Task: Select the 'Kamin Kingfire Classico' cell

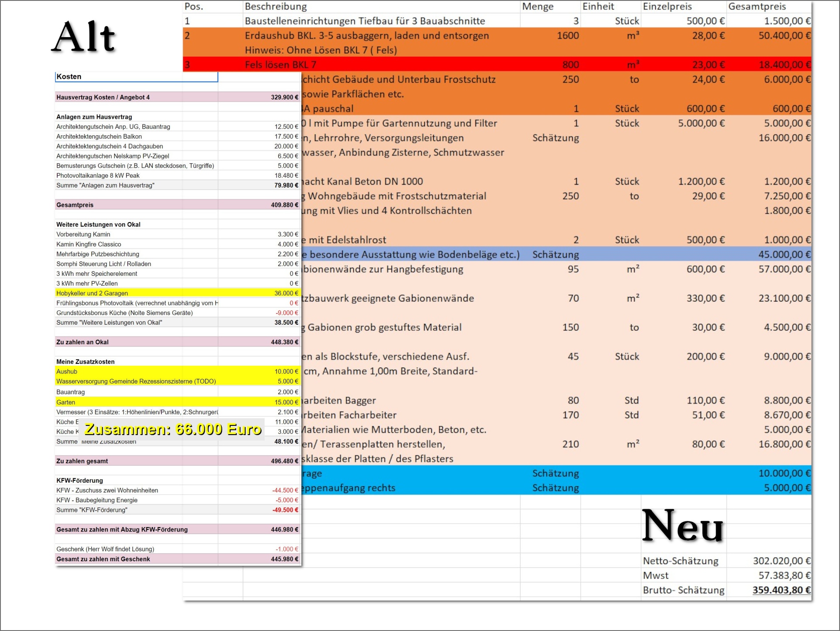Action: coord(89,244)
